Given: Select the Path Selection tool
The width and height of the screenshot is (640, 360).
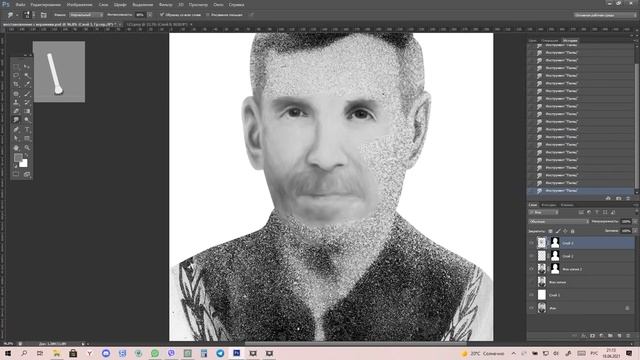Looking at the screenshot, I should click(16, 138).
